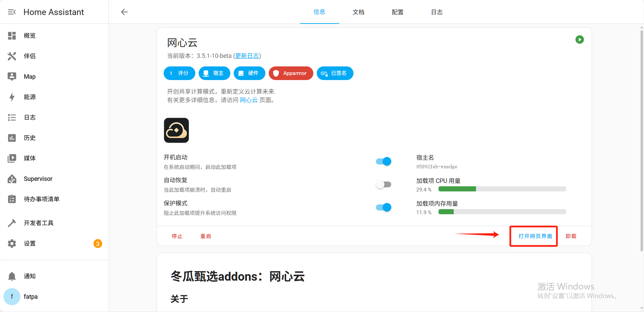Click the Home Assistant title text
Screen dimensions: 644x312
tap(54, 12)
